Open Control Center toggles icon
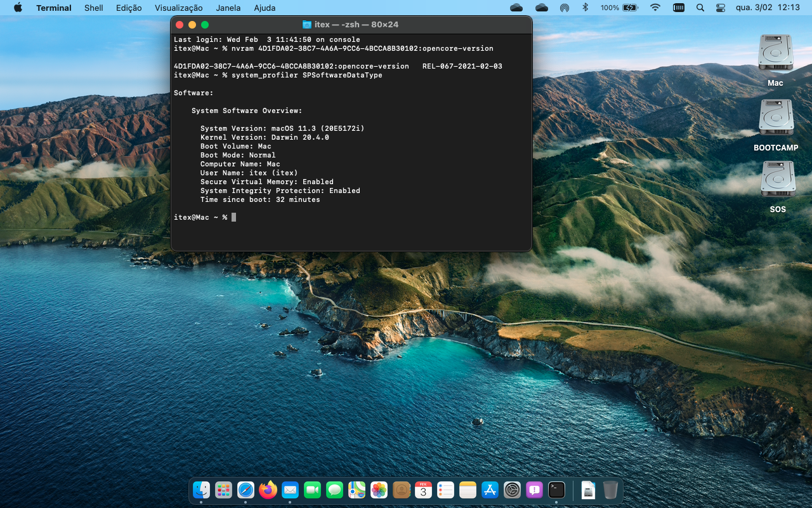The width and height of the screenshot is (812, 508). (720, 8)
